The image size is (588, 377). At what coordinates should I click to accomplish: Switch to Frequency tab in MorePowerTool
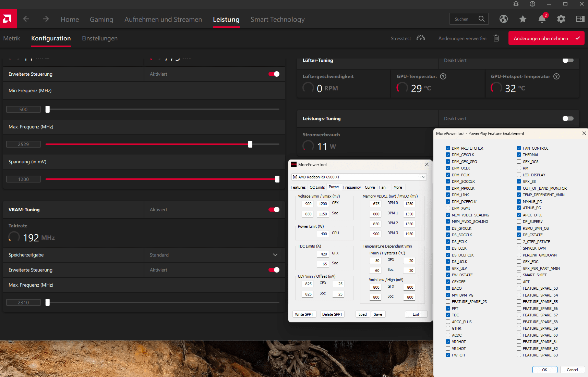[x=352, y=187]
